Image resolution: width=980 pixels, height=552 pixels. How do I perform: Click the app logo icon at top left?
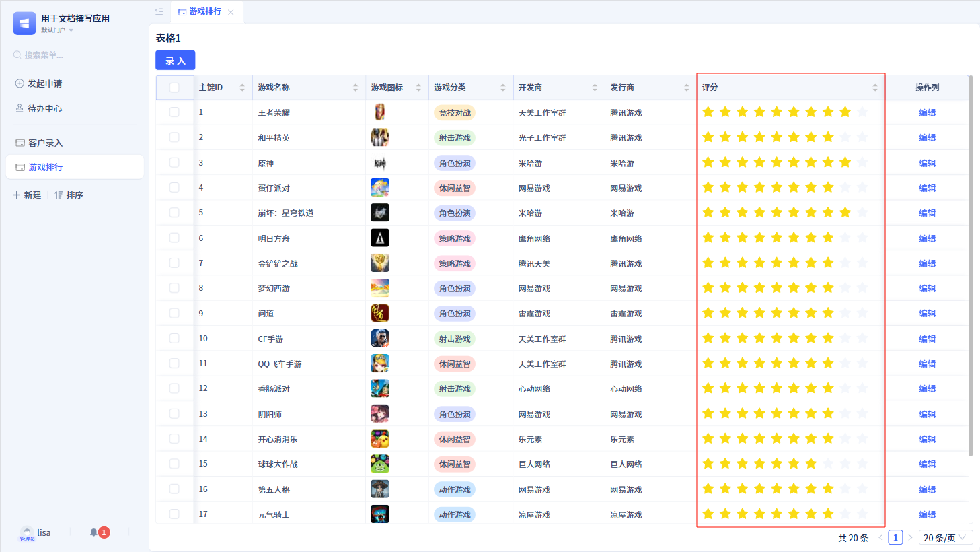pos(24,24)
